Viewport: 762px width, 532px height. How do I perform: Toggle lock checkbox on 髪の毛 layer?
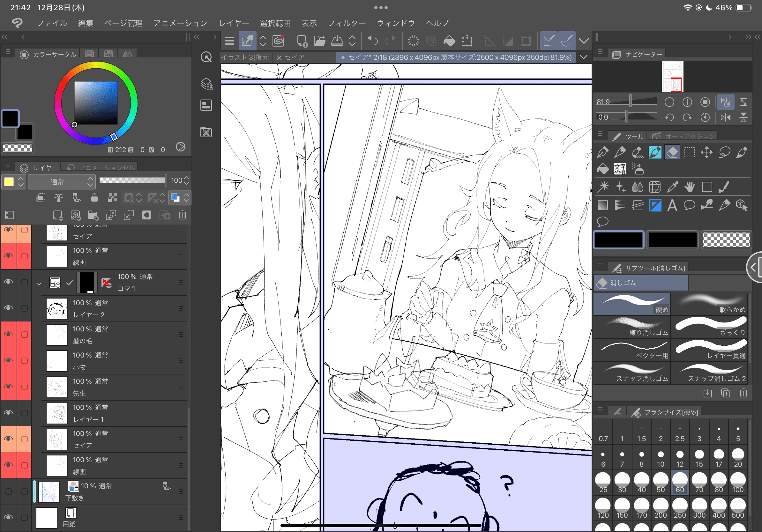pos(24,334)
